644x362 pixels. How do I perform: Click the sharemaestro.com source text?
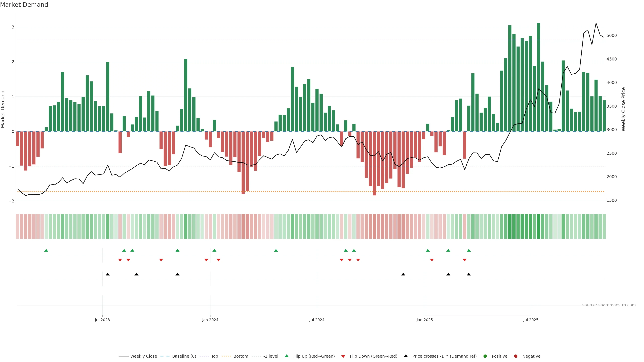(x=609, y=305)
